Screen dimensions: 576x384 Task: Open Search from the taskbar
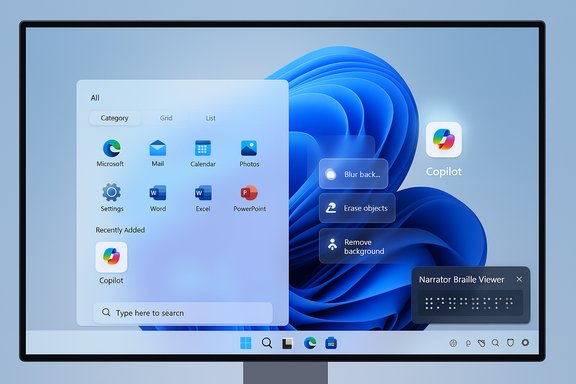[267, 343]
